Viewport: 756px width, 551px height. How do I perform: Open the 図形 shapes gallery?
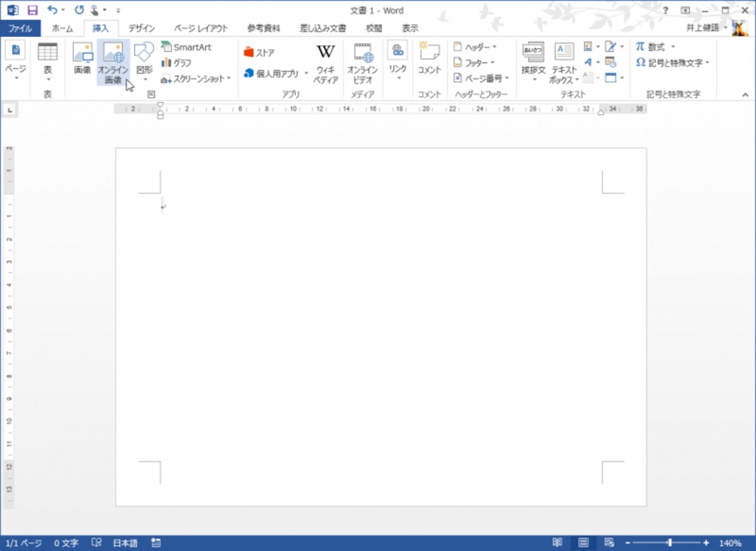pos(144,62)
